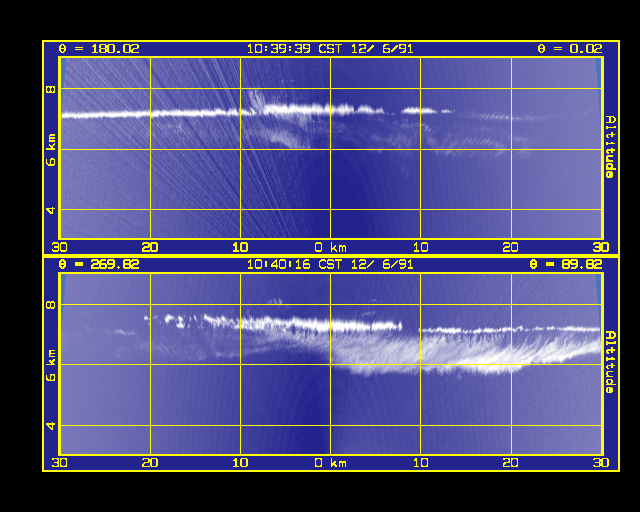Click the θ = 0.02 angle label
This screenshot has height=512, width=640.
pos(570,49)
